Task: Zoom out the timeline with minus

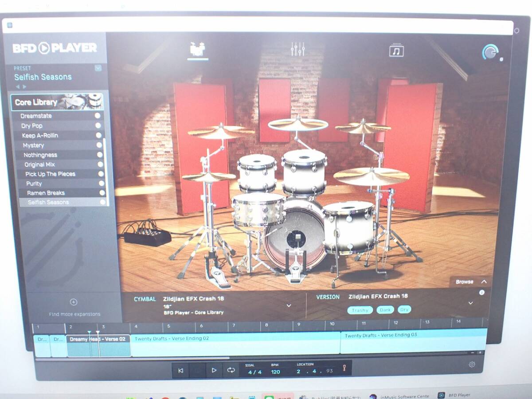Action: coord(473,353)
